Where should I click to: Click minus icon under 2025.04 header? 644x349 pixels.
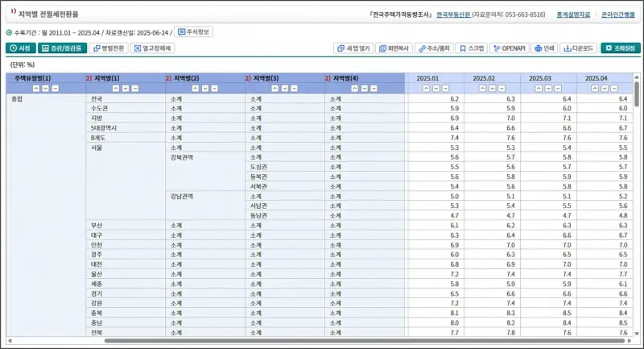614,89
